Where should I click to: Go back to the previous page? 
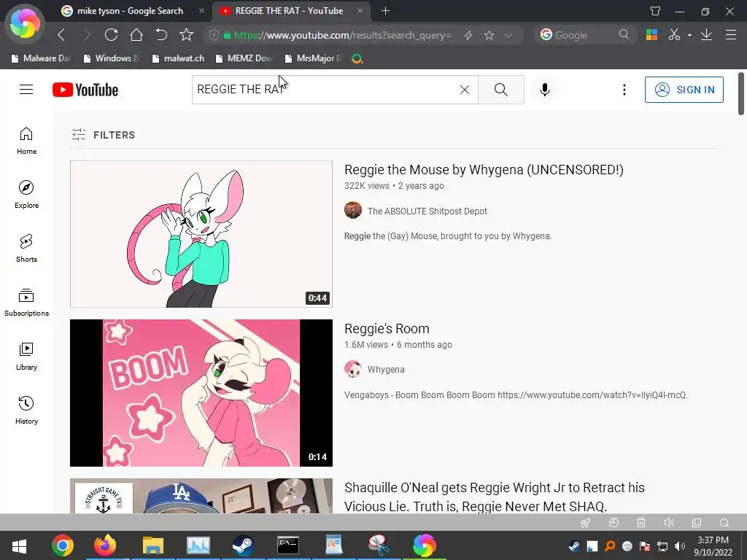(x=61, y=35)
